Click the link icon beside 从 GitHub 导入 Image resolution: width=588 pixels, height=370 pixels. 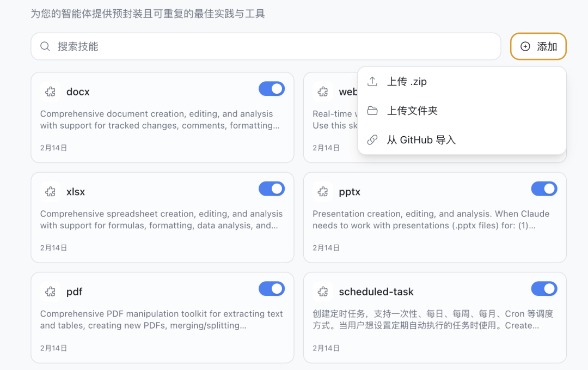(x=372, y=139)
